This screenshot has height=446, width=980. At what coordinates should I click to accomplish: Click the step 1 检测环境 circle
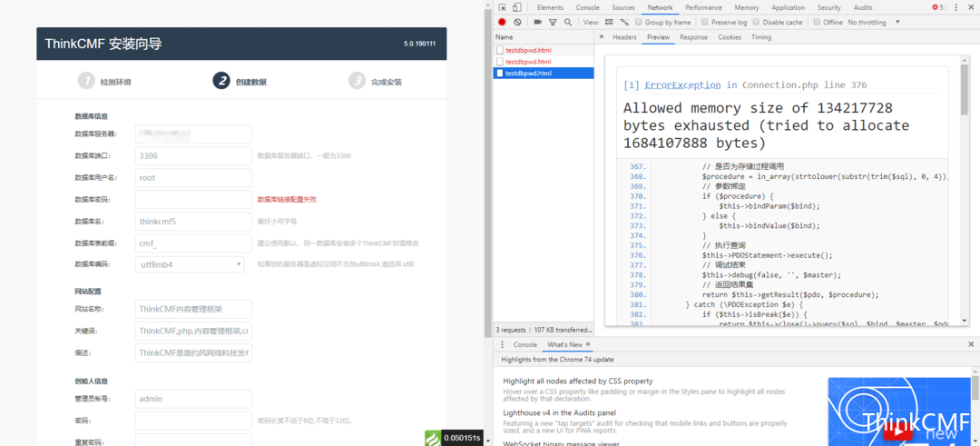click(x=85, y=82)
